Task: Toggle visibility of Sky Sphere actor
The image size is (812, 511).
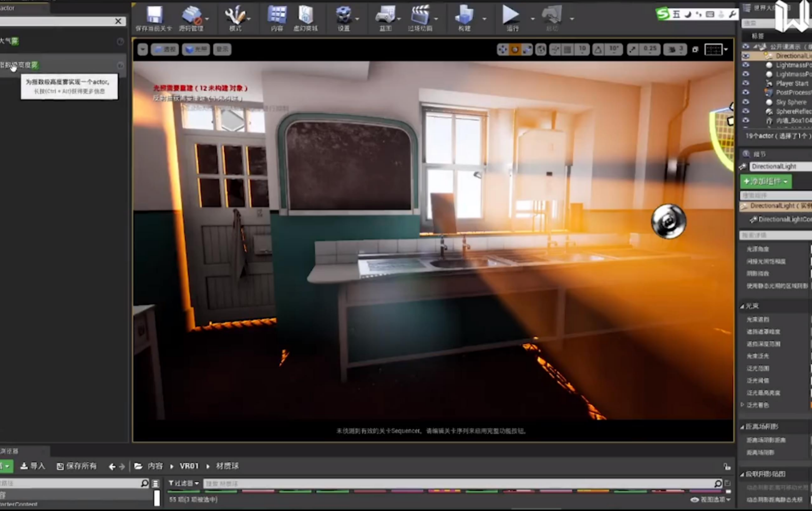Action: 746,102
